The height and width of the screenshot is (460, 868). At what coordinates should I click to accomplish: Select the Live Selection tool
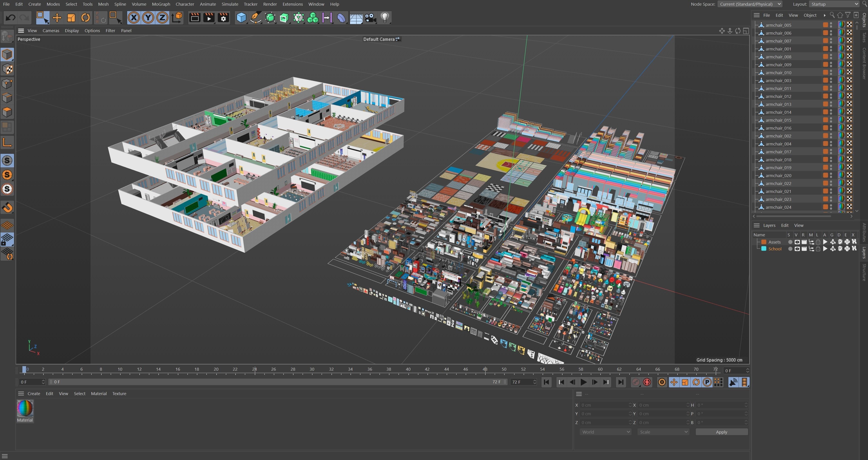43,17
